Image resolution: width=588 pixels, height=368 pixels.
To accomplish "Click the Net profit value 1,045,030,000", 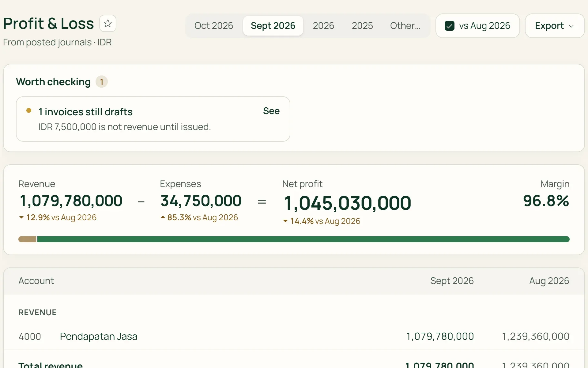I will [x=347, y=203].
